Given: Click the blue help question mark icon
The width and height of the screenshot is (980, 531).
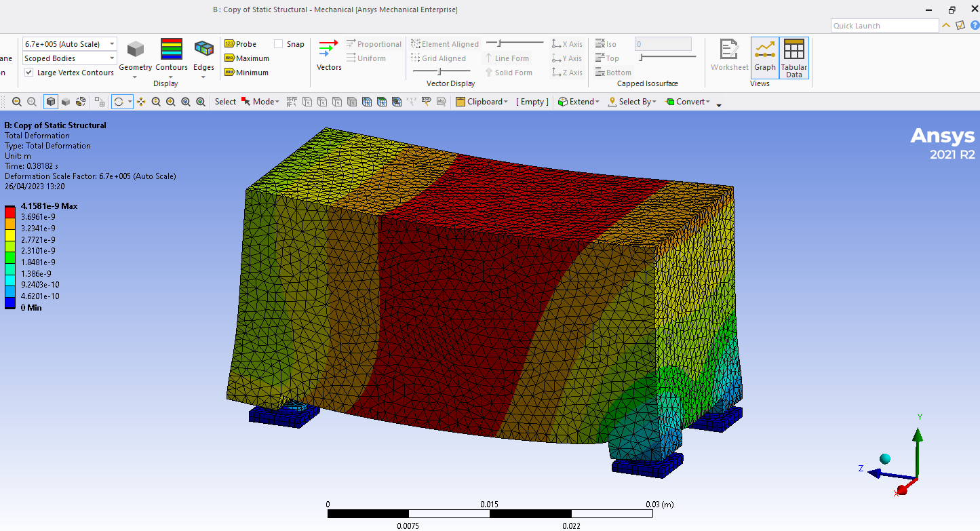Looking at the screenshot, I should point(975,25).
